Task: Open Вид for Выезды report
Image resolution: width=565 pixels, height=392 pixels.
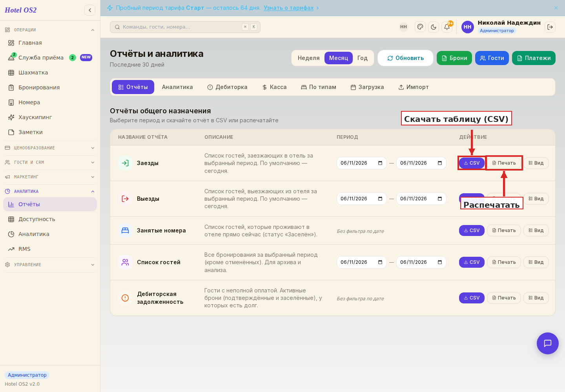Action: click(x=536, y=199)
